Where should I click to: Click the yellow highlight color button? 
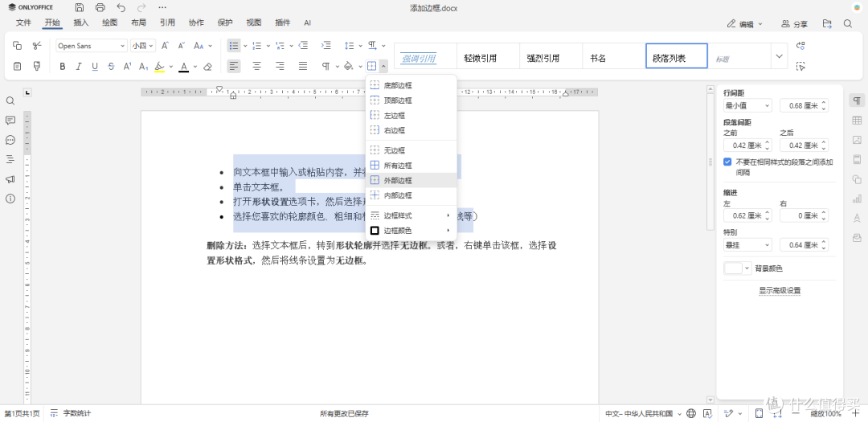tap(159, 67)
